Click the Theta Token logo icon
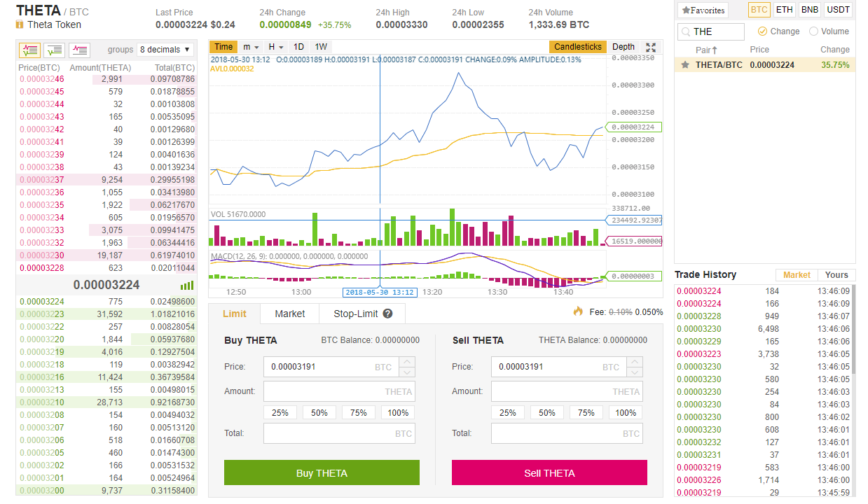 pyautogui.click(x=20, y=24)
